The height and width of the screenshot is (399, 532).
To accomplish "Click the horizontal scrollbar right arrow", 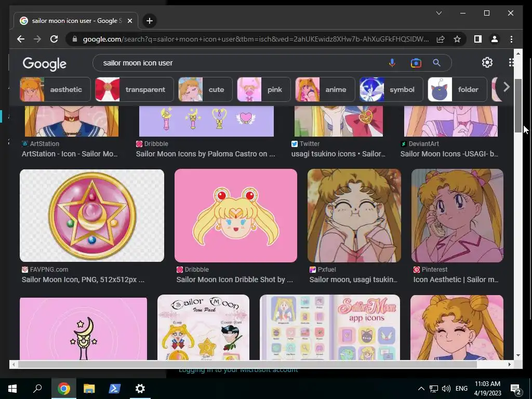I will point(509,364).
